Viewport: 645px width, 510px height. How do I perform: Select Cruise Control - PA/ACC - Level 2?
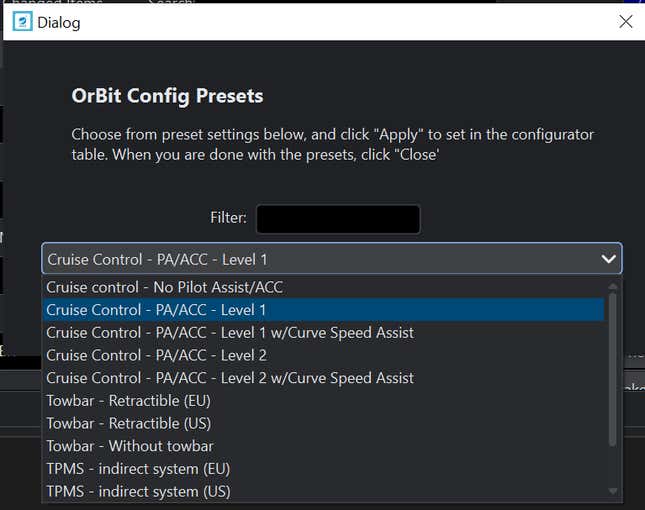[156, 355]
